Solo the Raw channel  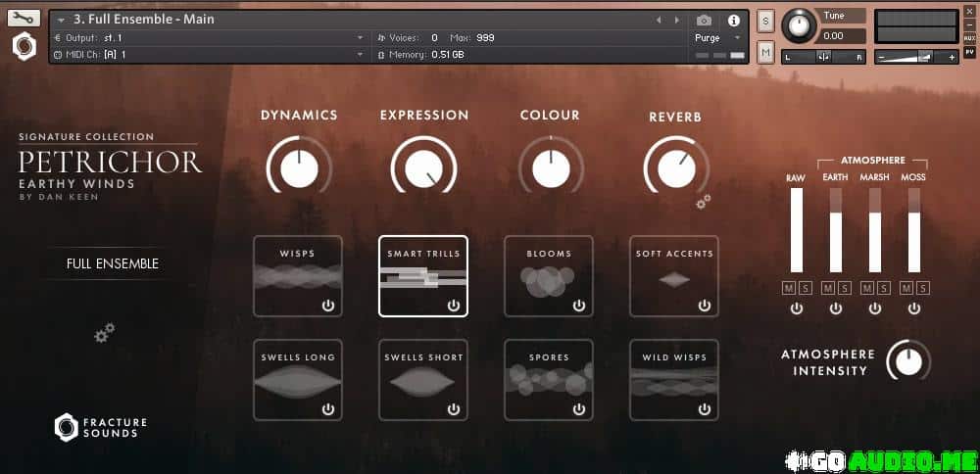[804, 288]
